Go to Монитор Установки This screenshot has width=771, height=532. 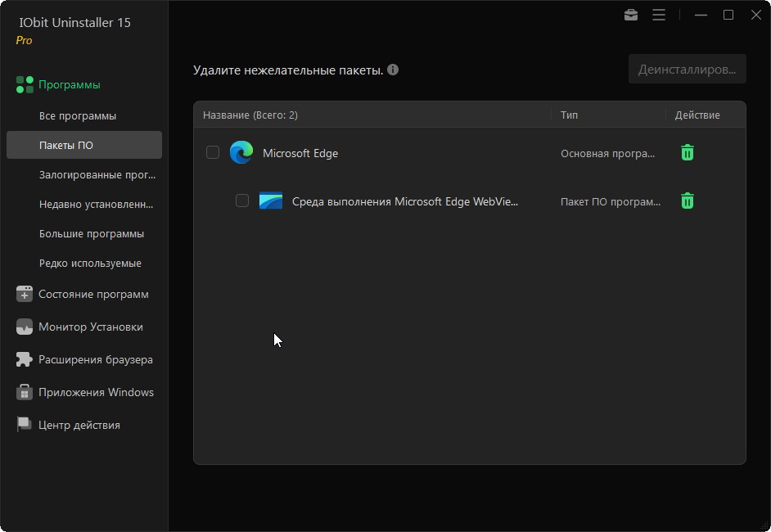point(91,327)
